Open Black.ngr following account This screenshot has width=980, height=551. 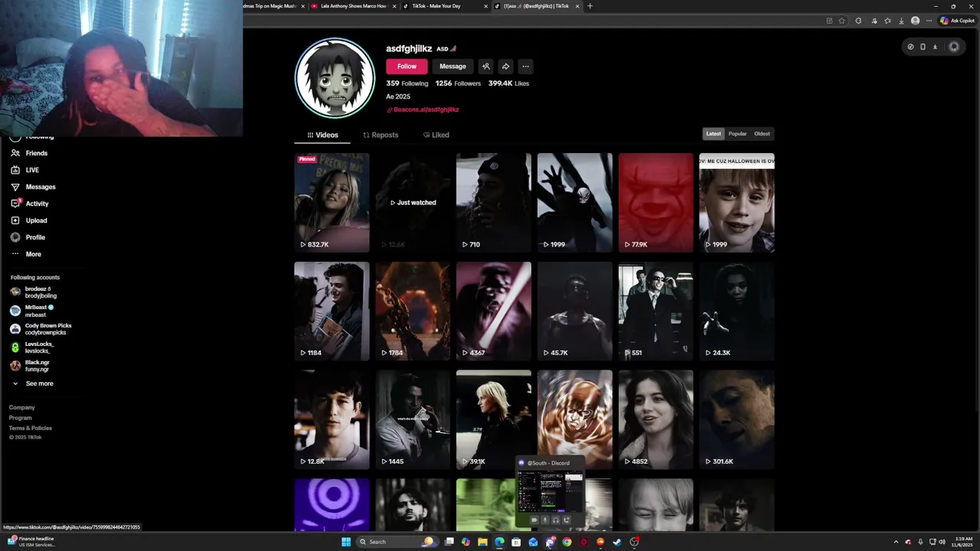tap(30, 366)
